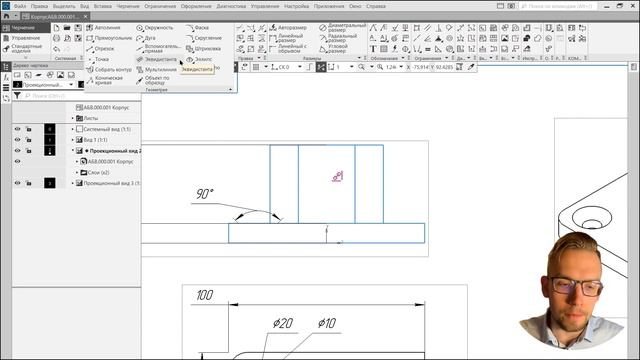The width and height of the screenshot is (640, 360).
Task: Toggle visibility eye of Вид 1
Action: coord(18,140)
